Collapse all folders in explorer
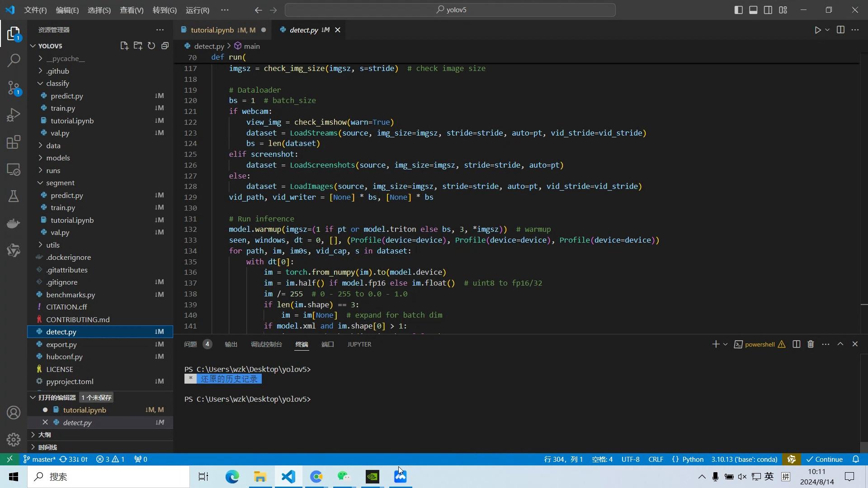The image size is (868, 488). (x=165, y=46)
